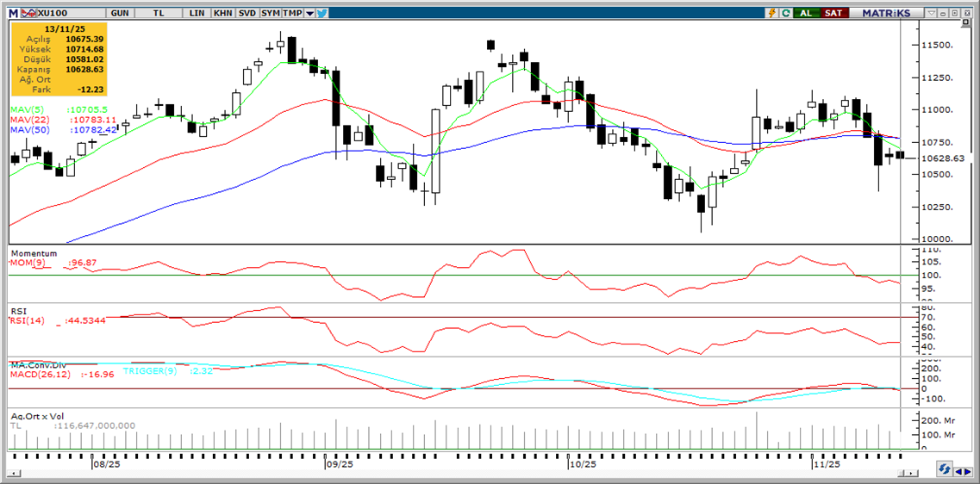Click the Matriks M logo icon
The image size is (980, 484).
click(13, 13)
